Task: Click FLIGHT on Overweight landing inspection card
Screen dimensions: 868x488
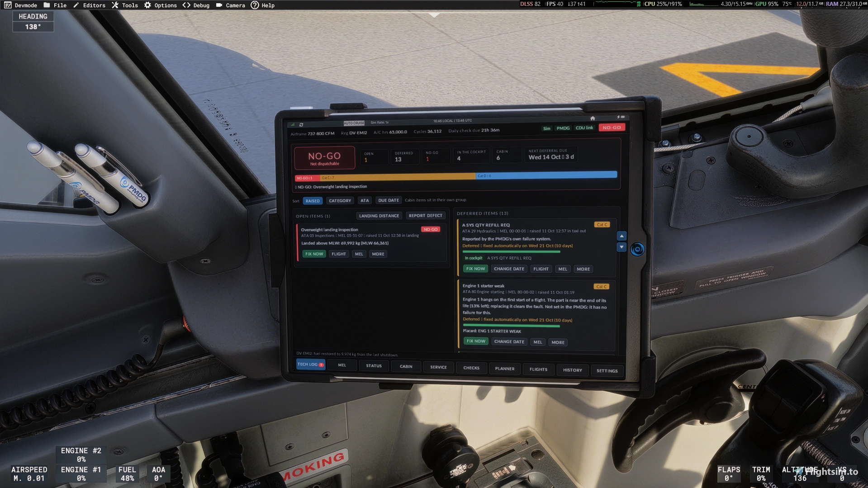Action: click(x=339, y=254)
